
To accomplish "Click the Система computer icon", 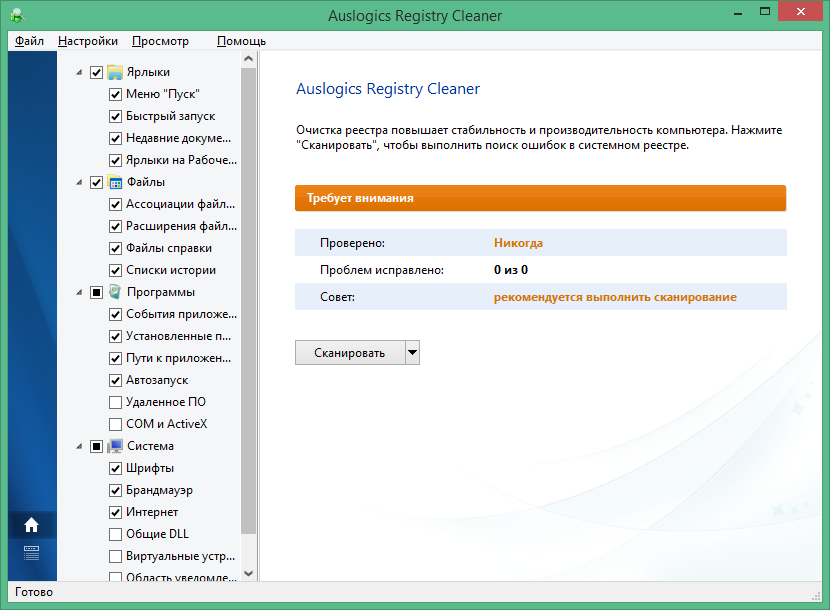I will point(114,445).
